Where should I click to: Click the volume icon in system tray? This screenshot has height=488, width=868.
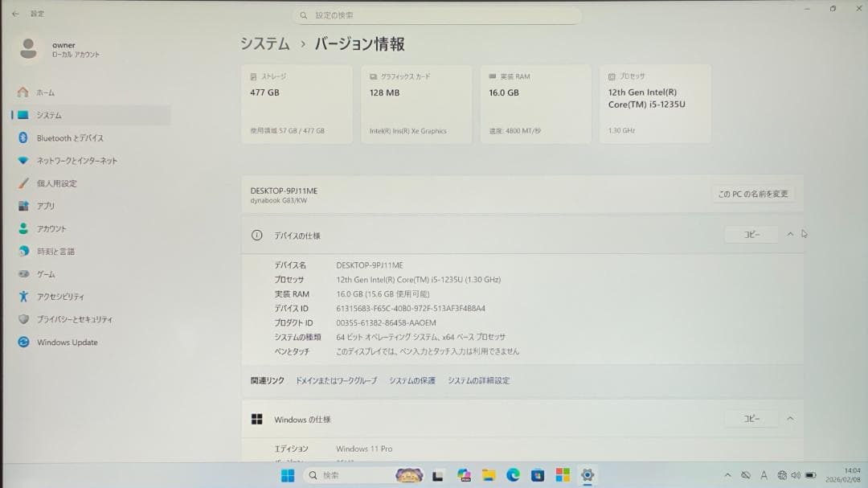click(796, 475)
